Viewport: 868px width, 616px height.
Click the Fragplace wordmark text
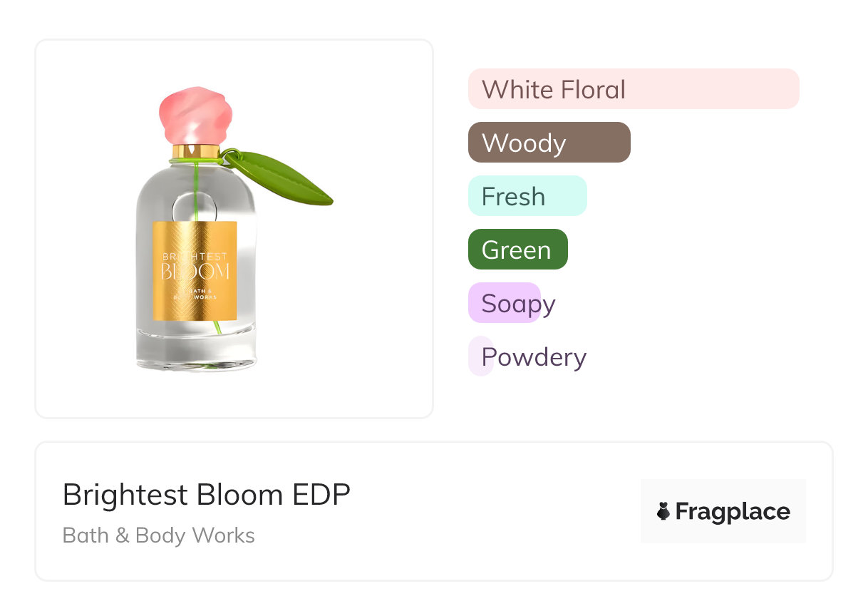[733, 511]
